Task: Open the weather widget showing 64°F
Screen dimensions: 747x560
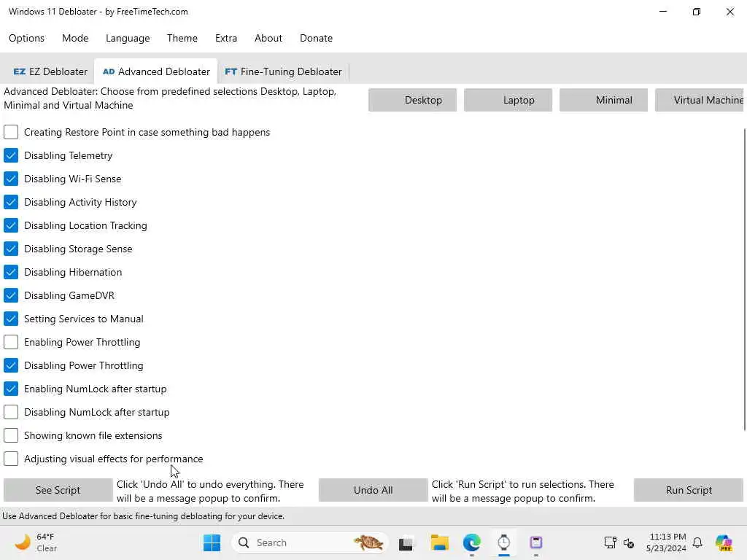Action: 36,542
